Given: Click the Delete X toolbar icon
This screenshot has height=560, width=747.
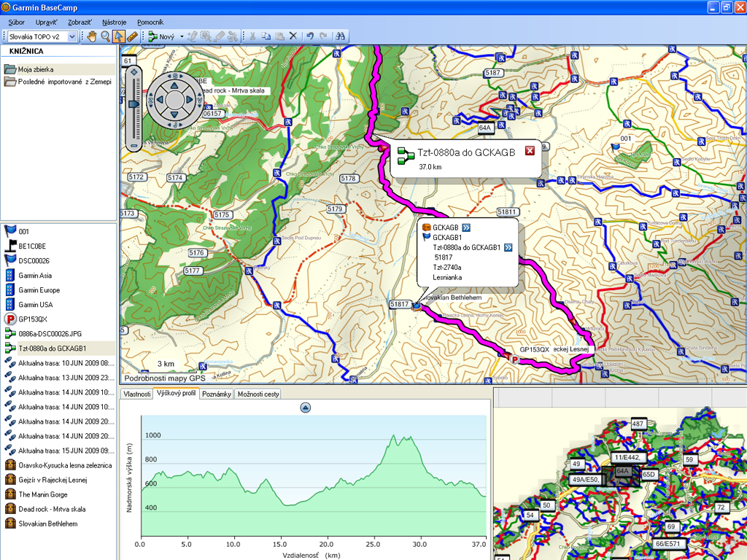Looking at the screenshot, I should [293, 36].
